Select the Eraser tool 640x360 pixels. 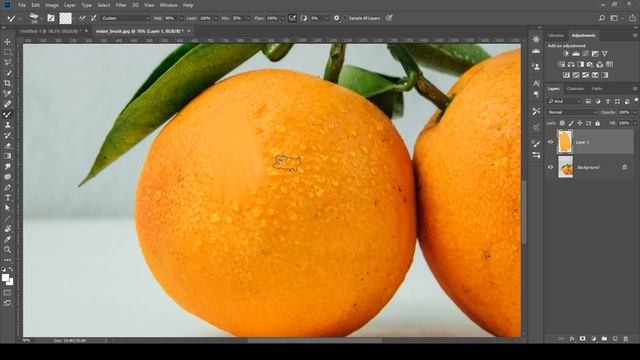7,146
